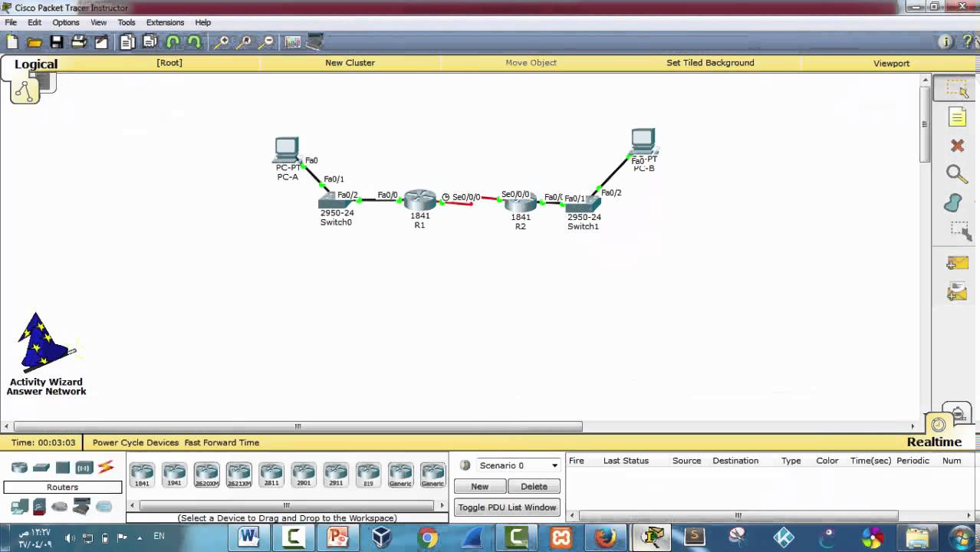The image size is (980, 552).
Task: Click the Toggle PDU List Window button
Action: click(507, 507)
